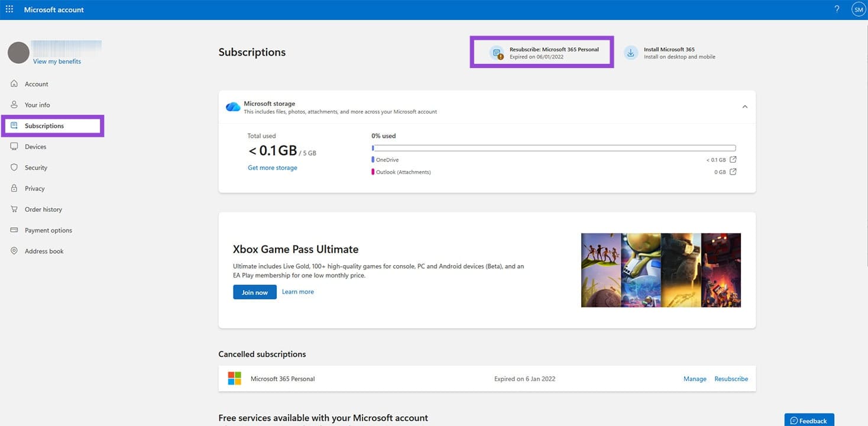Screen dimensions: 868x426
Task: Open the Microsoft app launcher grid icon
Action: [9, 9]
